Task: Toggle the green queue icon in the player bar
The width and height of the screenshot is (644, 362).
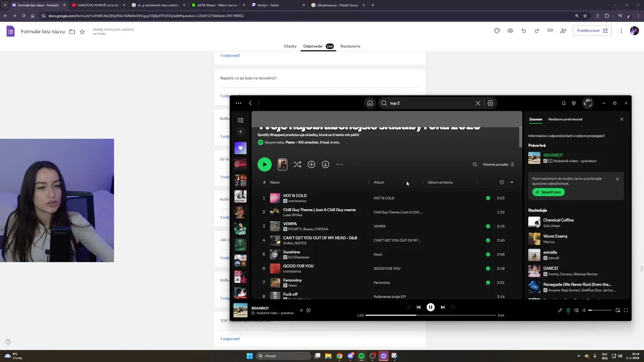Action: coord(568,310)
